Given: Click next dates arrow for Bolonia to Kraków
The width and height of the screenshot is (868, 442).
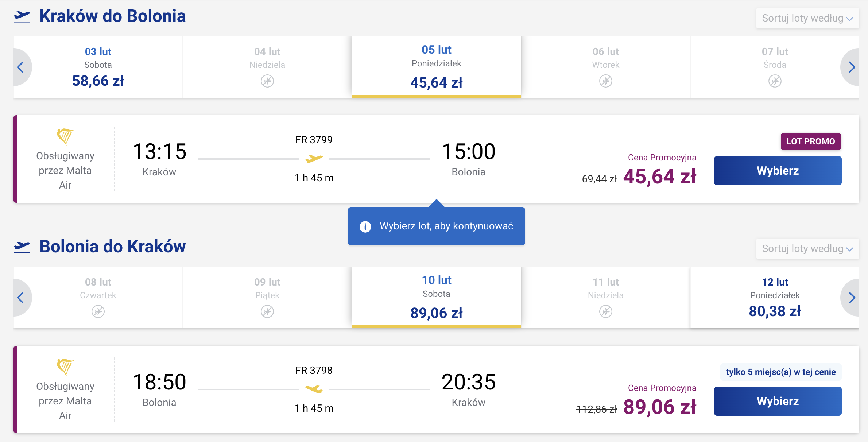Looking at the screenshot, I should pos(851,298).
